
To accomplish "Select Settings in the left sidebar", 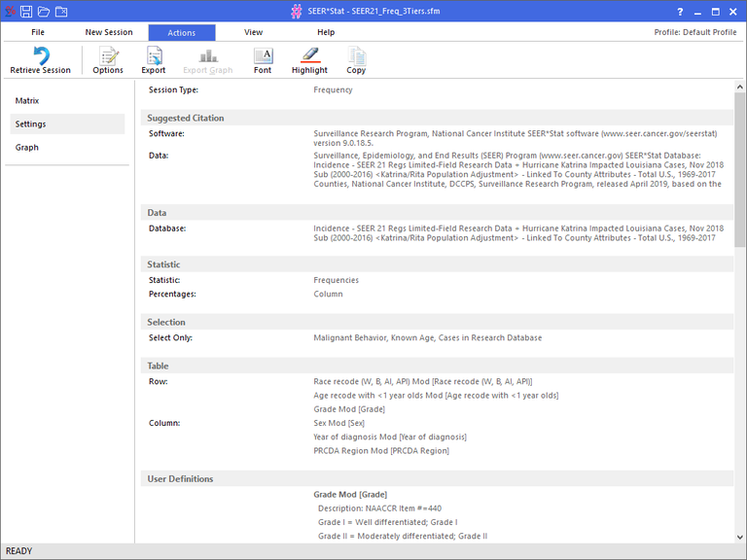I will [31, 124].
